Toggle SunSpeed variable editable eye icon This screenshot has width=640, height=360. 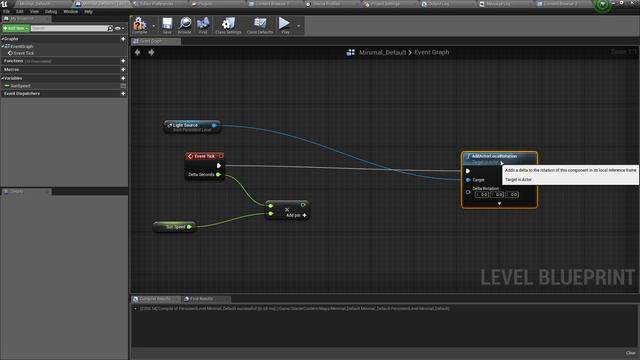(123, 86)
